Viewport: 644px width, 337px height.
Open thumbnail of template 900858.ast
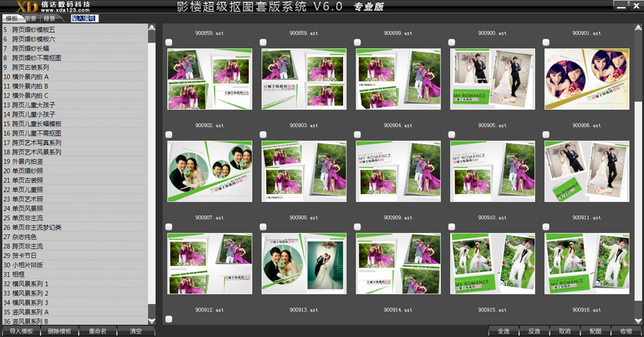[x=210, y=79]
